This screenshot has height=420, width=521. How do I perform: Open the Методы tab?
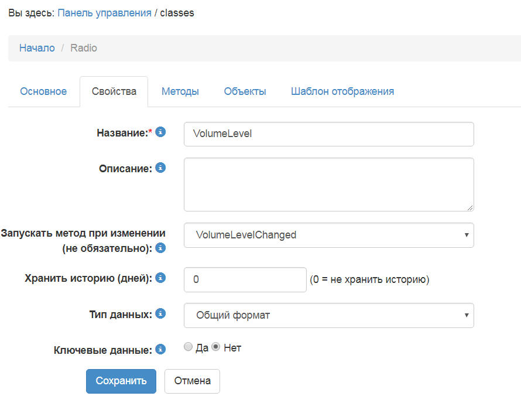[x=180, y=91]
